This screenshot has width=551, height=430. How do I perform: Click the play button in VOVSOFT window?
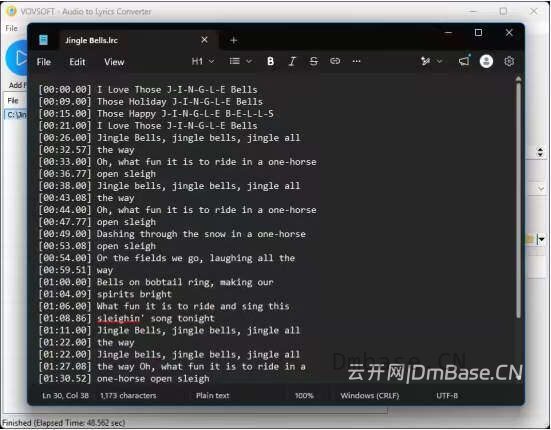(17, 58)
